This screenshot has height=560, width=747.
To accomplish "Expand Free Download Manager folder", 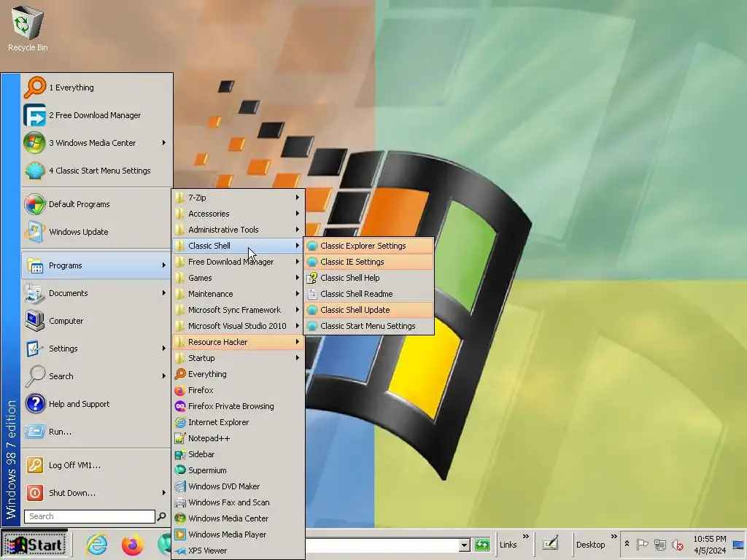I will (239, 262).
